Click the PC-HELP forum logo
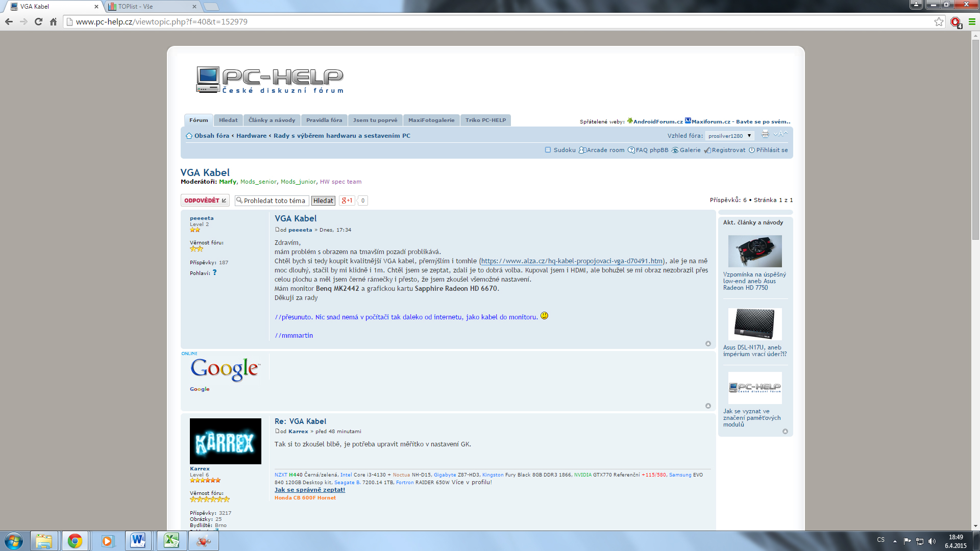Screen dimensions: 980x551 click(x=270, y=80)
